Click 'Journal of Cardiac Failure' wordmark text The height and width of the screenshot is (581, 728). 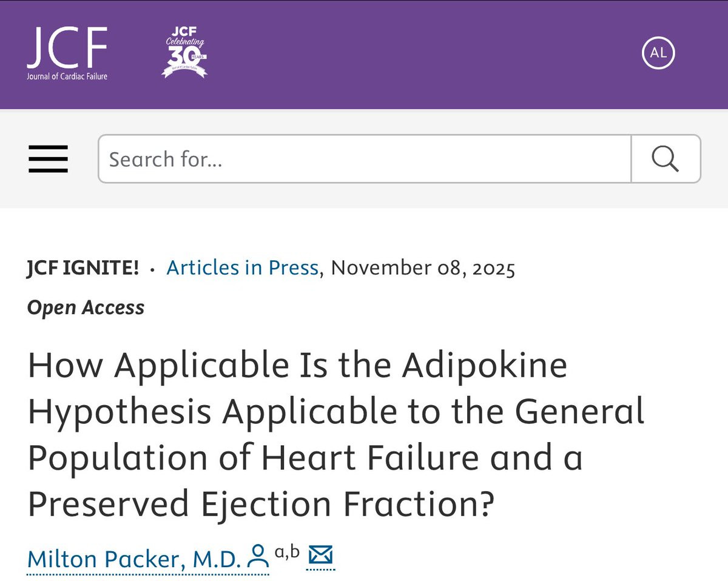click(x=67, y=76)
